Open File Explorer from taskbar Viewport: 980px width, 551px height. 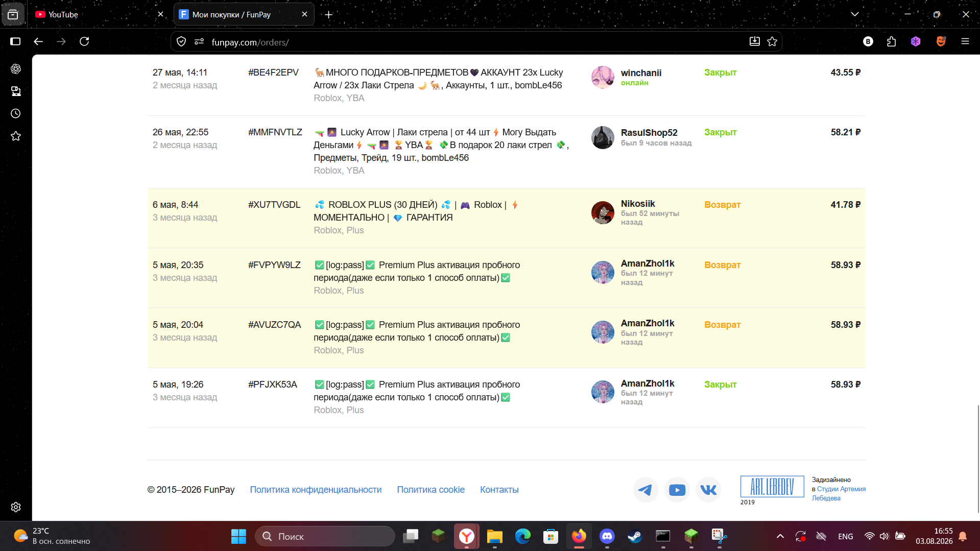point(494,536)
